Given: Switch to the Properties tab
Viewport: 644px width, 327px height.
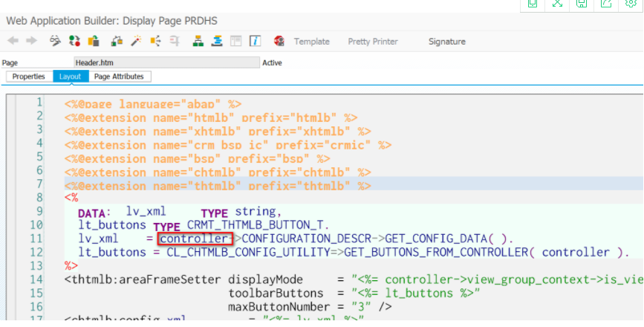Looking at the screenshot, I should point(29,77).
